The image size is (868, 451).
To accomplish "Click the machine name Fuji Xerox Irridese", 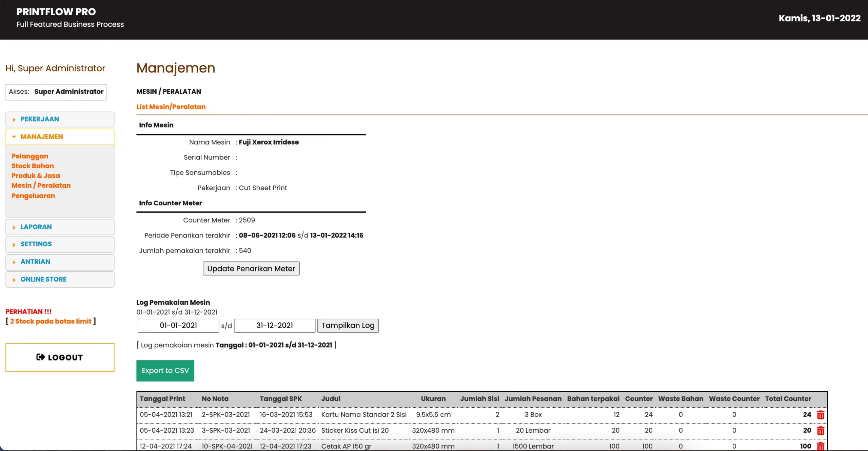I will pos(269,142).
